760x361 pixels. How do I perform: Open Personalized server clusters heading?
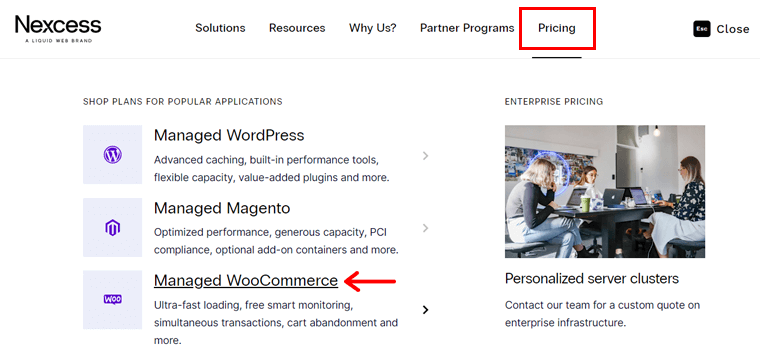click(x=592, y=279)
